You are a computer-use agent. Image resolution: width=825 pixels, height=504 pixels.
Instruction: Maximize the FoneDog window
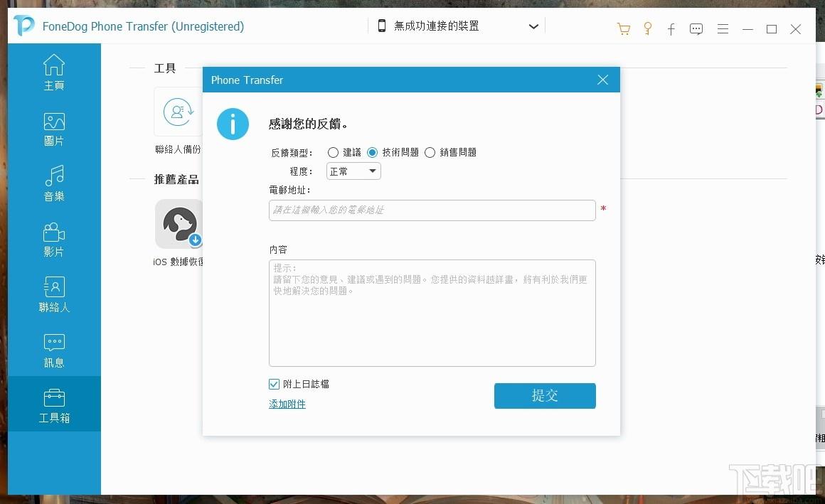[772, 29]
